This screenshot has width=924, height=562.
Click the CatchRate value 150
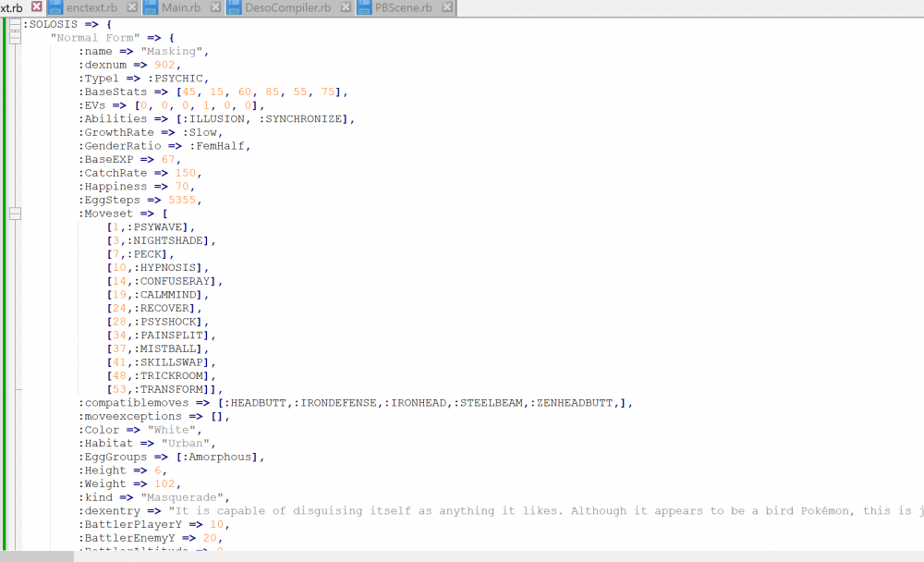point(185,174)
